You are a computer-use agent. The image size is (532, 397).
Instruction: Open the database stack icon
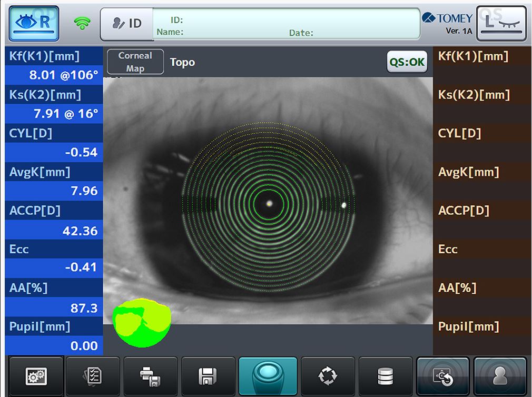click(x=386, y=376)
